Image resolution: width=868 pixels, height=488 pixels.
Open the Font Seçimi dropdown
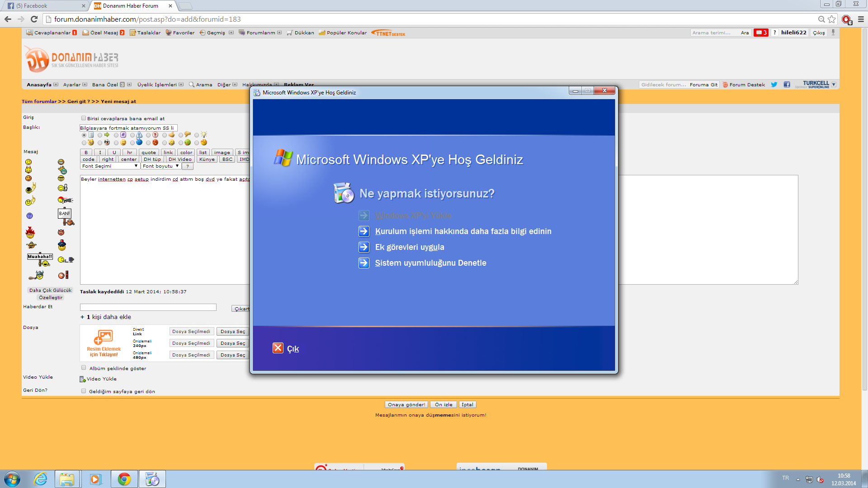(110, 166)
